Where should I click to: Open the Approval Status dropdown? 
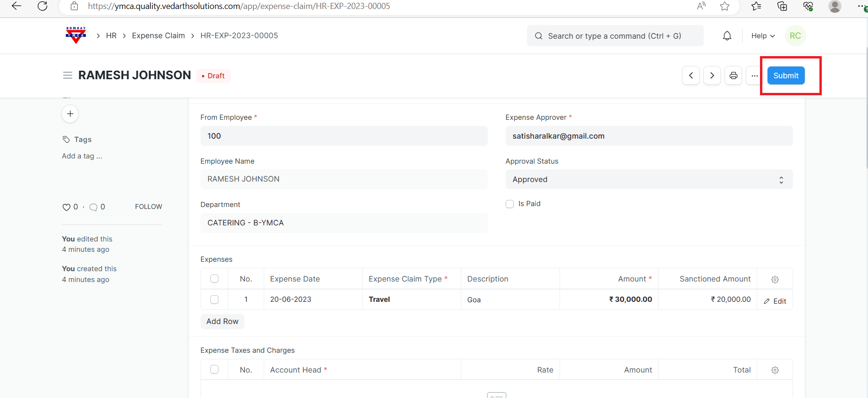649,180
